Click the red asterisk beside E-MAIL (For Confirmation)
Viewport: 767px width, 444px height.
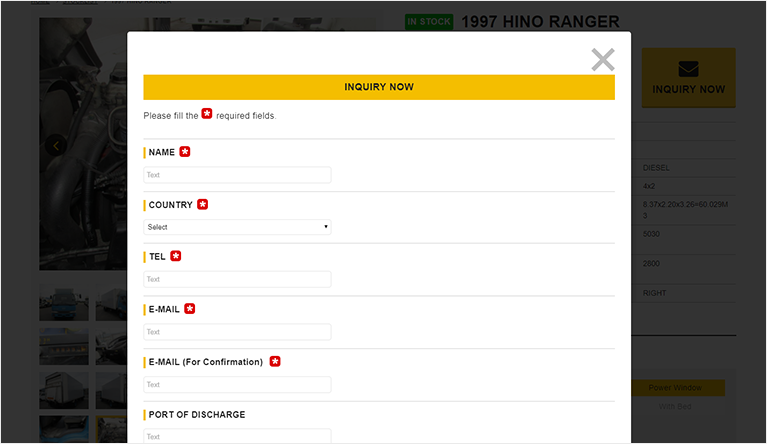tap(275, 361)
